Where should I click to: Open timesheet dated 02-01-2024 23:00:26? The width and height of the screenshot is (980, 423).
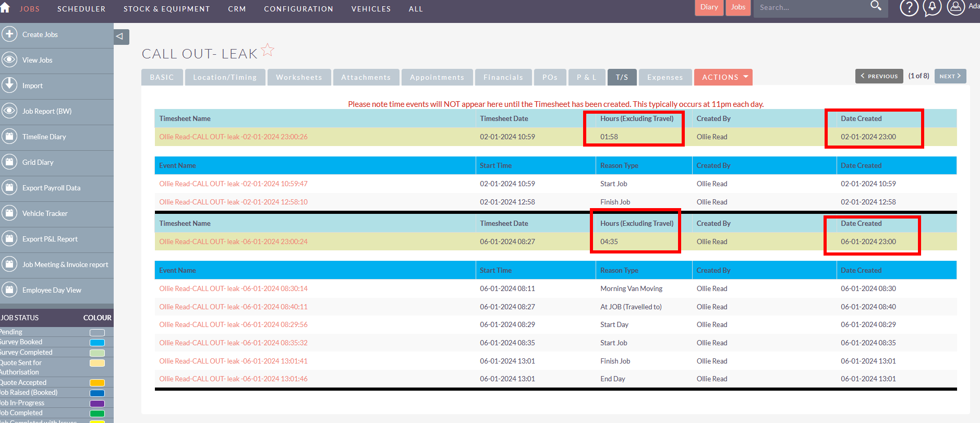pos(234,137)
